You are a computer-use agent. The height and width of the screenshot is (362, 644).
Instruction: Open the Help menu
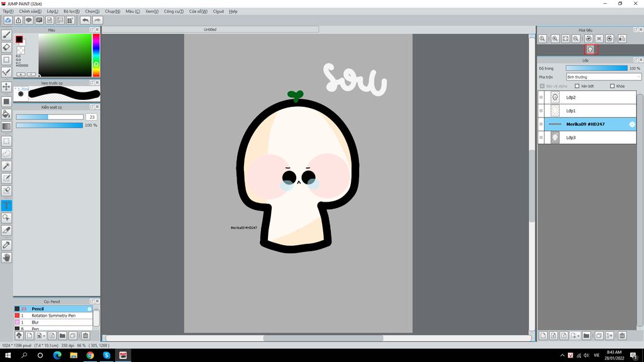click(x=233, y=11)
